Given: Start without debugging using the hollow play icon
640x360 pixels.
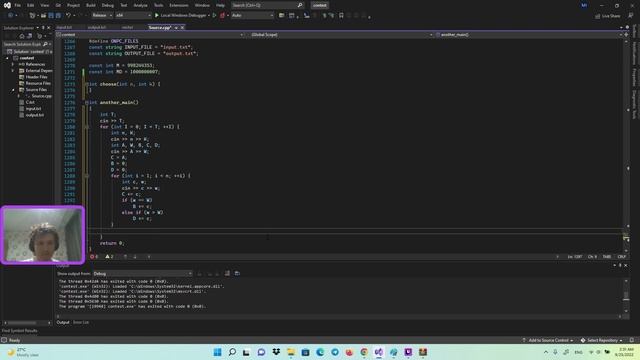Looking at the screenshot, I should [x=214, y=16].
